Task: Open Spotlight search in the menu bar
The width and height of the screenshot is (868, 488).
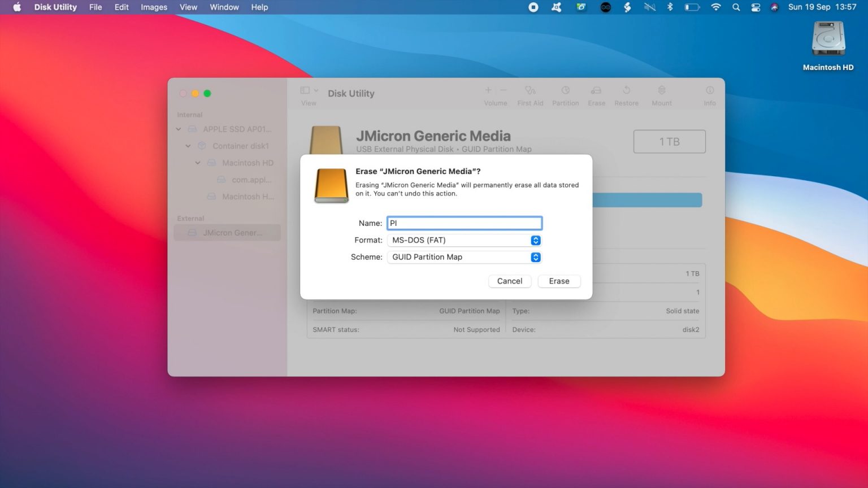Action: pos(735,7)
